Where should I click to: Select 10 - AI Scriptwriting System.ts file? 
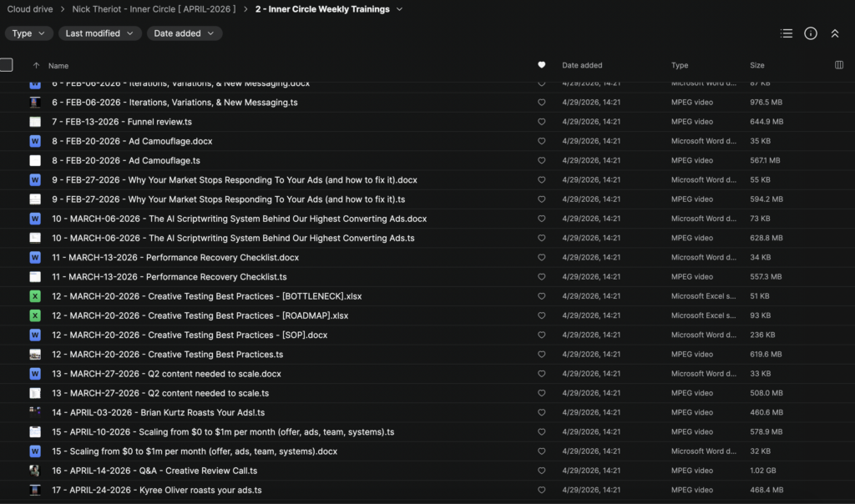point(233,238)
